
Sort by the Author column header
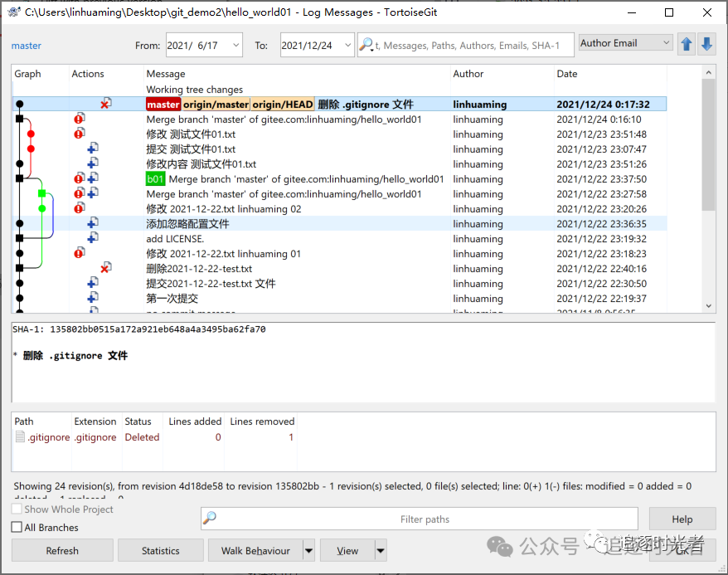468,74
